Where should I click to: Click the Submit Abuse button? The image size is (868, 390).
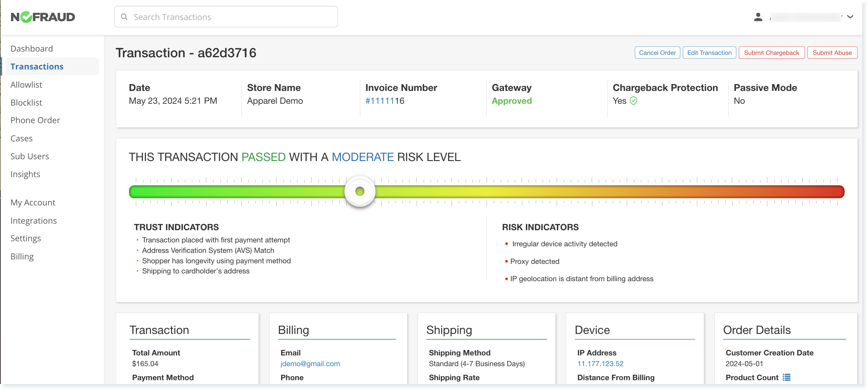pos(832,52)
